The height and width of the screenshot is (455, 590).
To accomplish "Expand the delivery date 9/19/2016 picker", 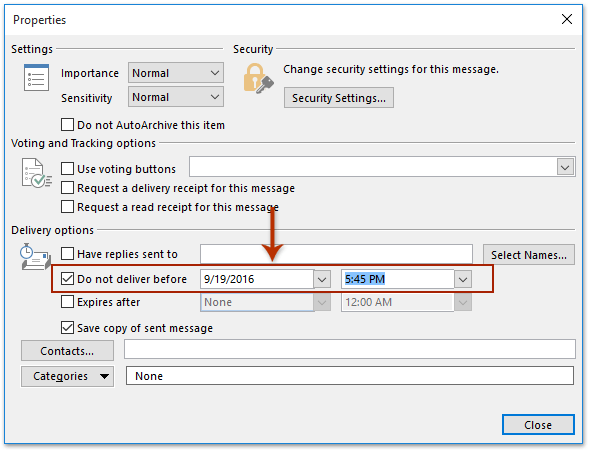I will click(x=322, y=280).
